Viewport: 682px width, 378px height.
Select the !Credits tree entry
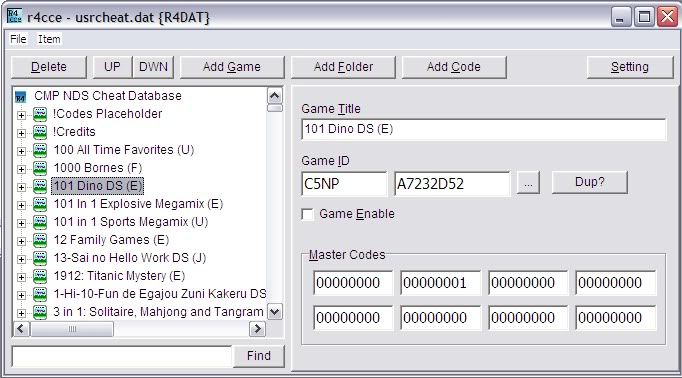coord(74,132)
